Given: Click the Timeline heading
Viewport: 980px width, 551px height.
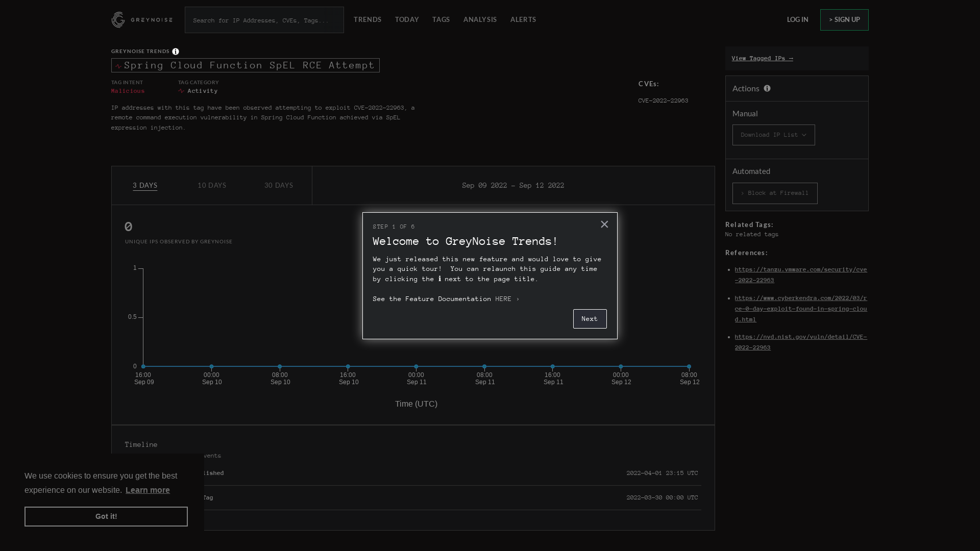Looking at the screenshot, I should [x=141, y=445].
